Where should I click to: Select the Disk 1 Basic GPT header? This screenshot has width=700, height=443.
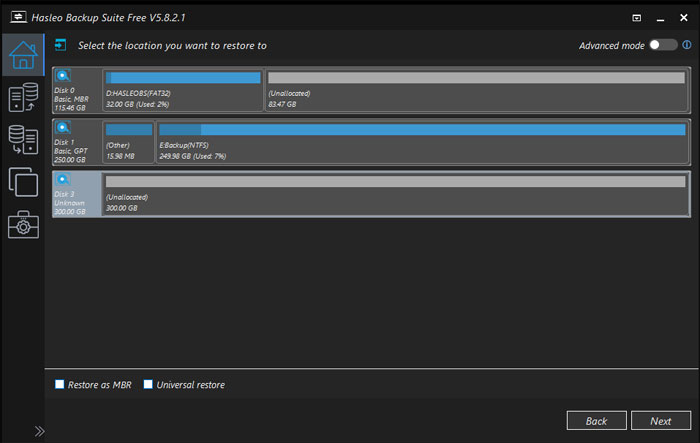point(77,142)
